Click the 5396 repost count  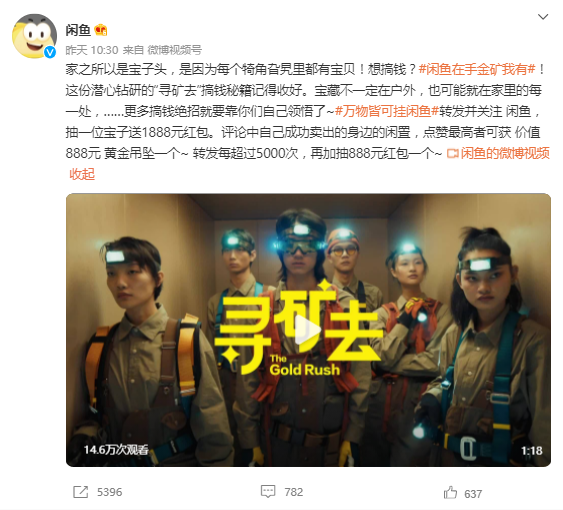[x=110, y=492]
